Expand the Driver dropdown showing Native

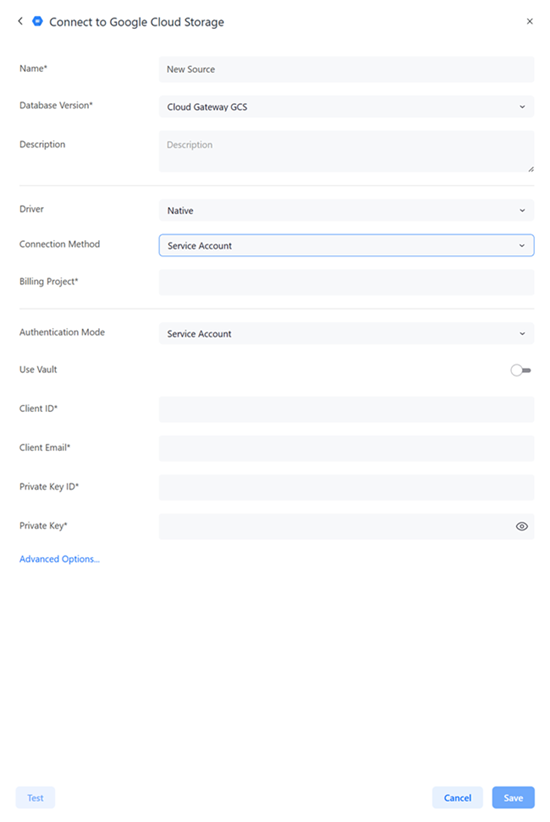pos(347,210)
